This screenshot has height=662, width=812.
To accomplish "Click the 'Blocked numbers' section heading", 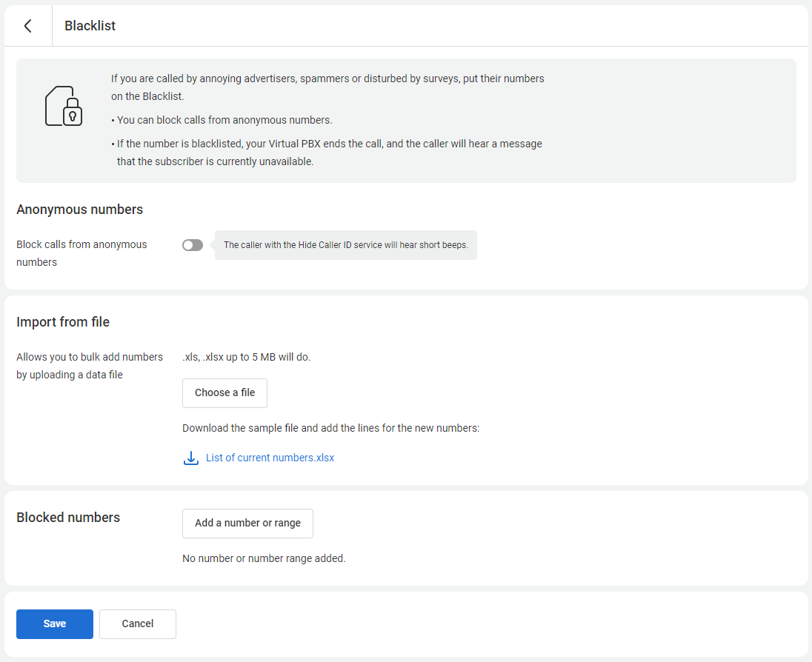I will click(68, 518).
